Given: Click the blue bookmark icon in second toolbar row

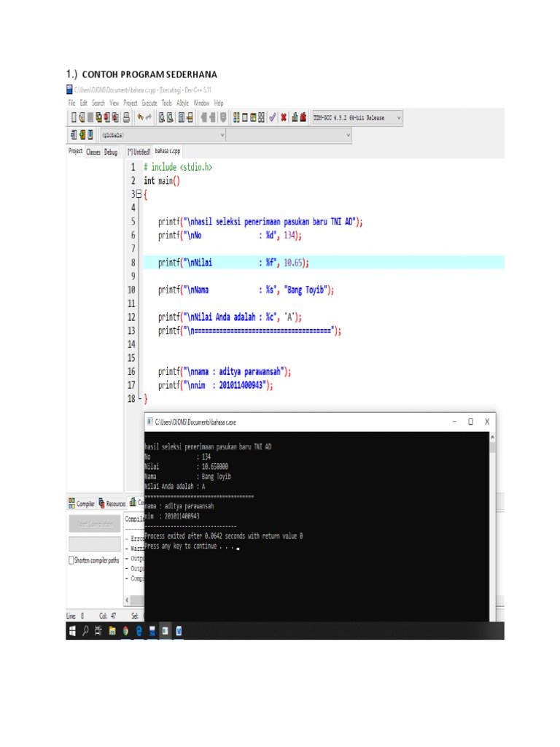Looking at the screenshot, I should pyautogui.click(x=90, y=135).
